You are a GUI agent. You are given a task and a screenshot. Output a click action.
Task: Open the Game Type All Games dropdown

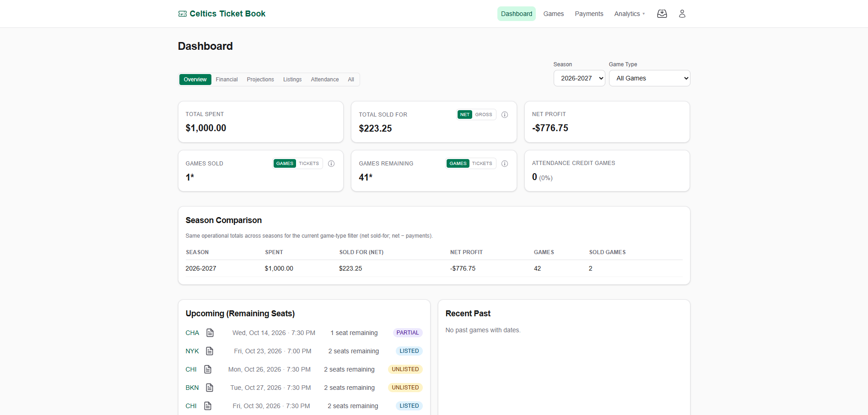pos(649,78)
